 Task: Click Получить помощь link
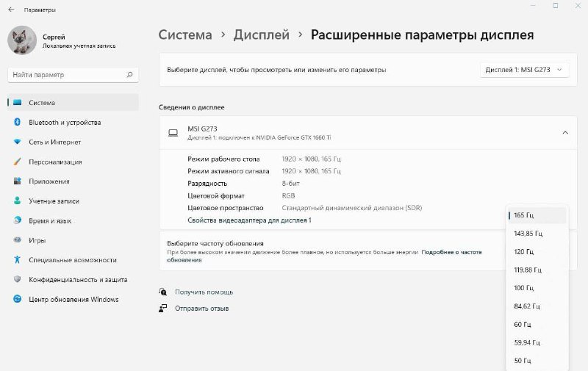(x=204, y=292)
